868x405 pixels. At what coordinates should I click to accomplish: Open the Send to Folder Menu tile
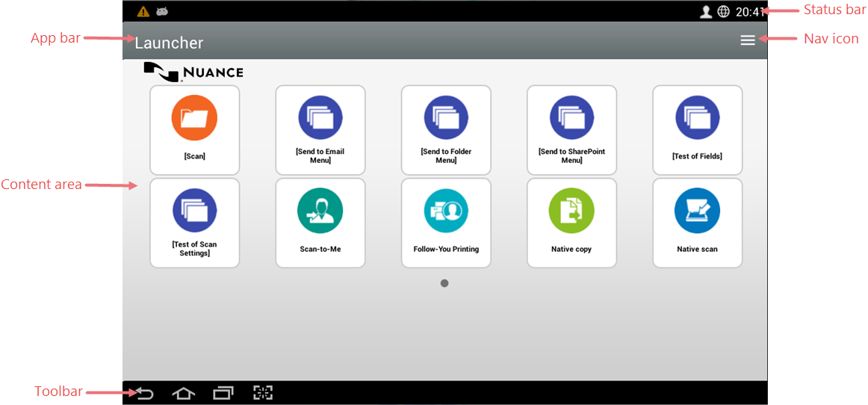446,129
